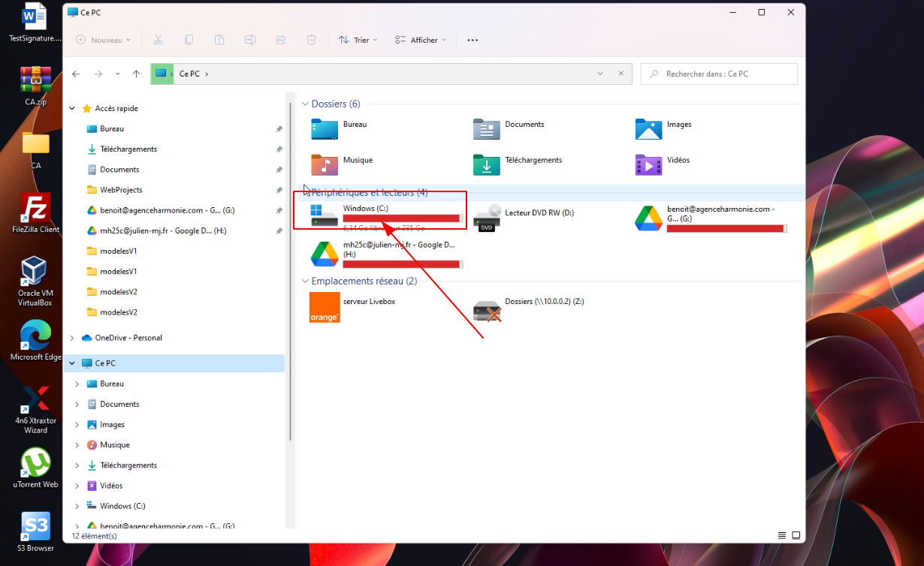Go up one level with the up arrow
The width and height of the screenshot is (924, 566).
pyautogui.click(x=136, y=74)
